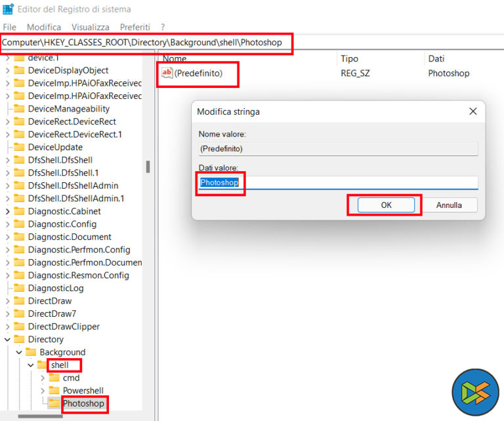
Task: Select the DiagnosticLog folder icon
Action: coord(19,288)
